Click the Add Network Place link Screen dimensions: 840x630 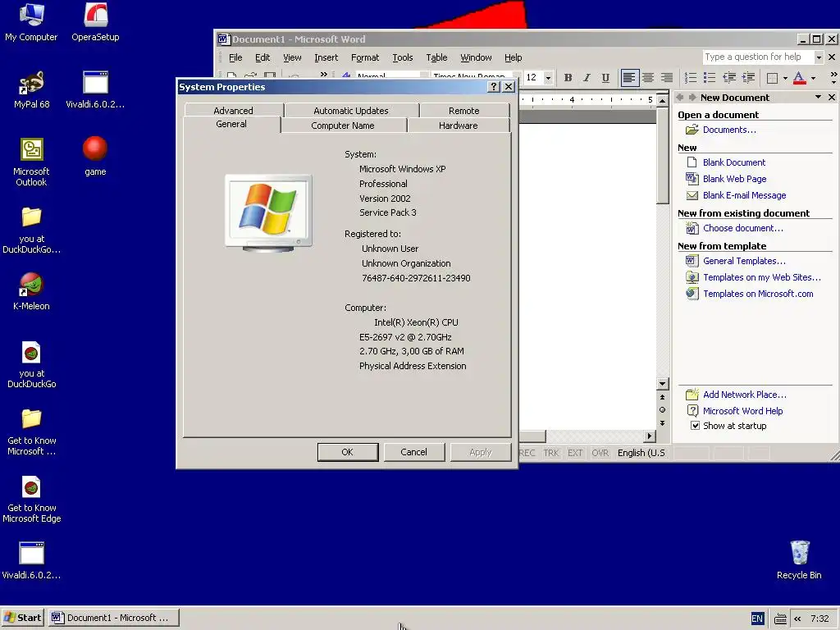click(745, 395)
